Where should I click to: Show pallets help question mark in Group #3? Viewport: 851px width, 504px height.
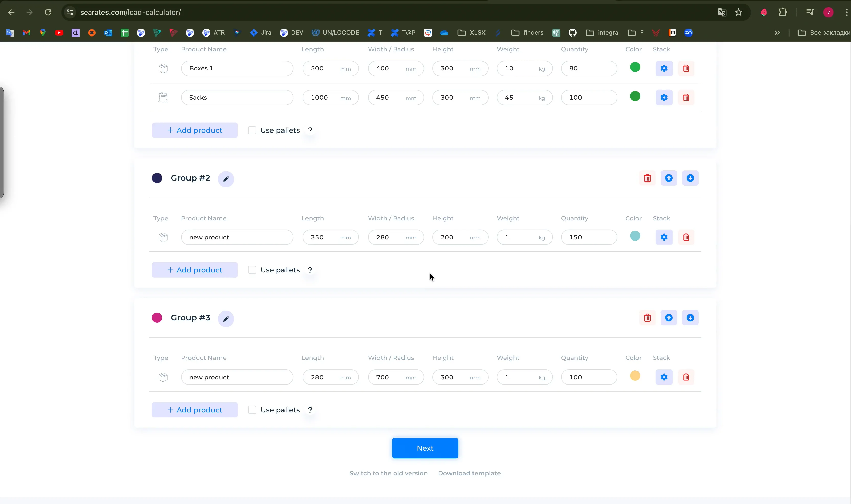point(310,410)
